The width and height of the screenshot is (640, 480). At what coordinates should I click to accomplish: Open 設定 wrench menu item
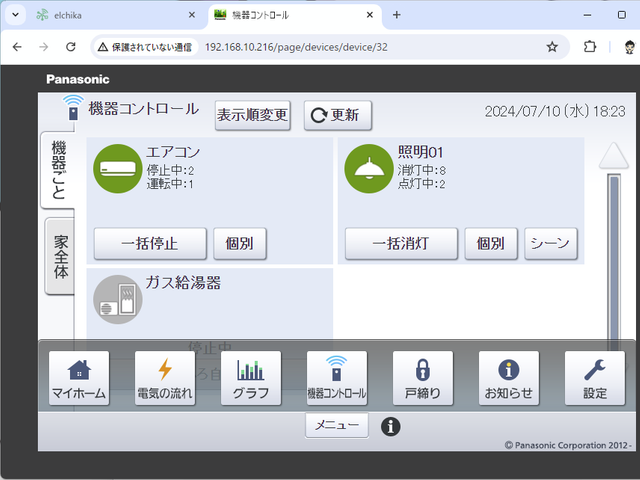595,378
